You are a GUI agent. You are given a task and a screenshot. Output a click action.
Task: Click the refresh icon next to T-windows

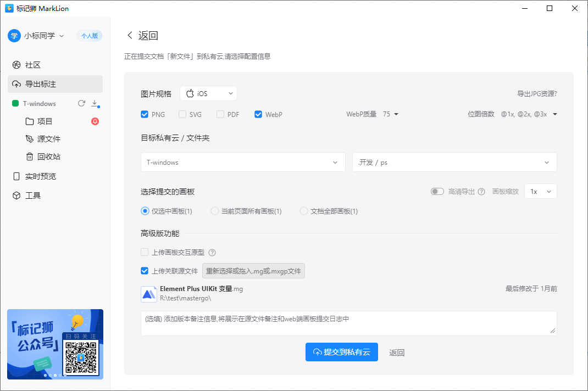[x=81, y=103]
